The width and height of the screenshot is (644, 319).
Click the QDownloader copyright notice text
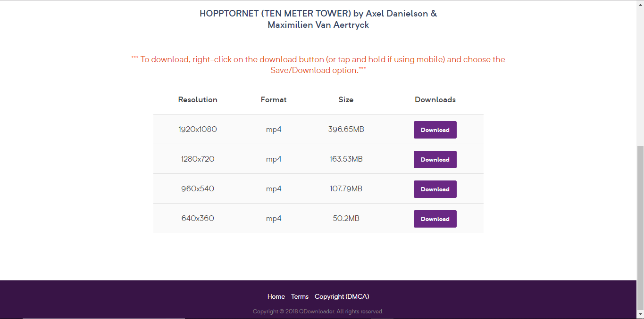point(318,311)
